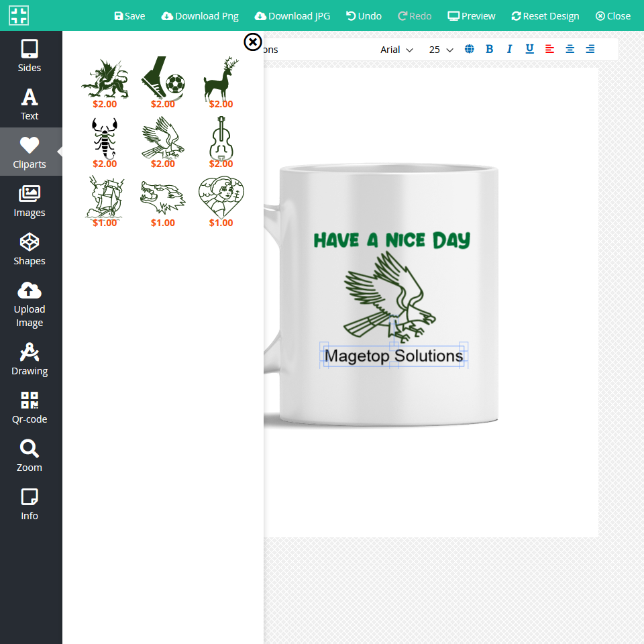The height and width of the screenshot is (644, 644).
Task: Click the Reset Design button
Action: [545, 15]
